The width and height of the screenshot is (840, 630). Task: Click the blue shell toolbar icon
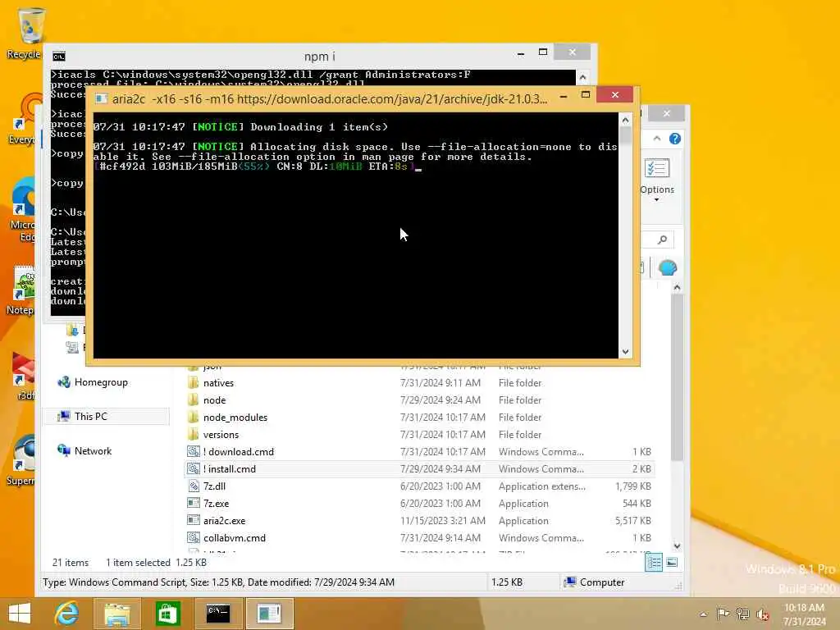coord(667,267)
